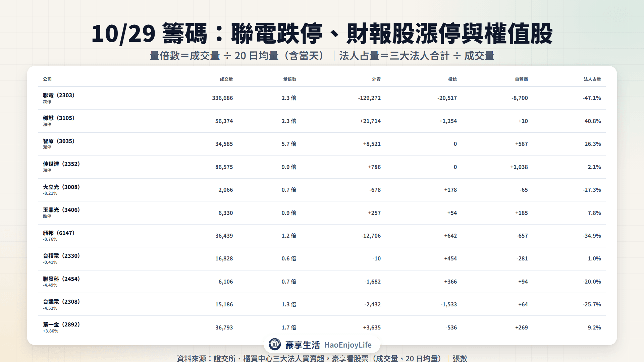The image size is (644, 362).
Task: Select the 佳世達（2352）company name
Action: click(x=61, y=164)
